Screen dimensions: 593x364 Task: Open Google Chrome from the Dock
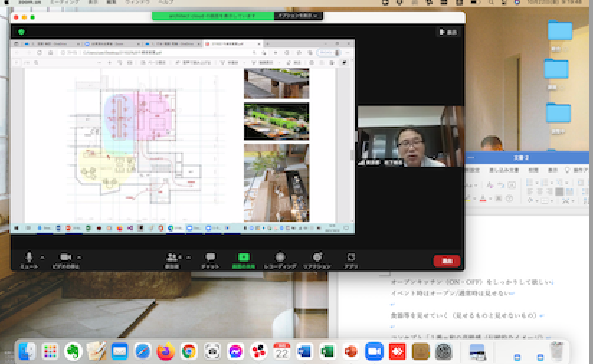189,351
